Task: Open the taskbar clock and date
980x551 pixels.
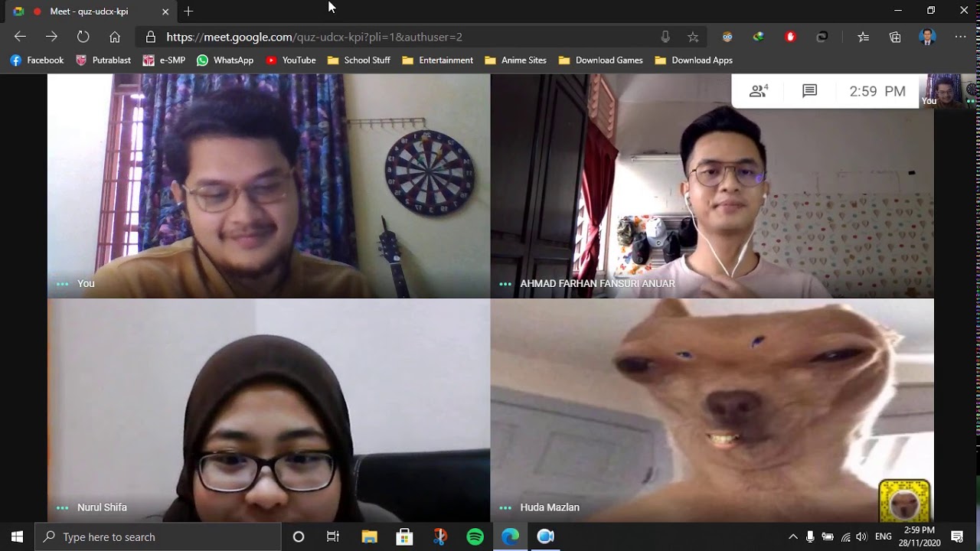Action: point(919,536)
